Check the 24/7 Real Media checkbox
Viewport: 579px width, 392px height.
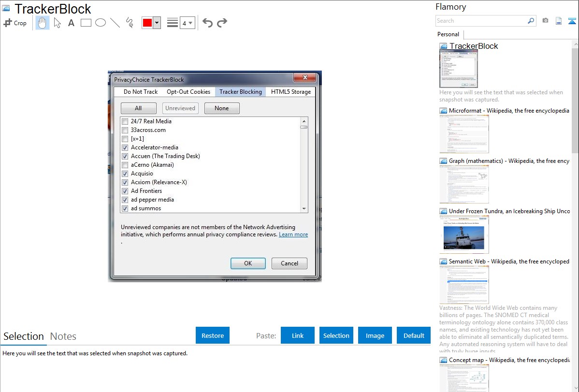pyautogui.click(x=125, y=121)
